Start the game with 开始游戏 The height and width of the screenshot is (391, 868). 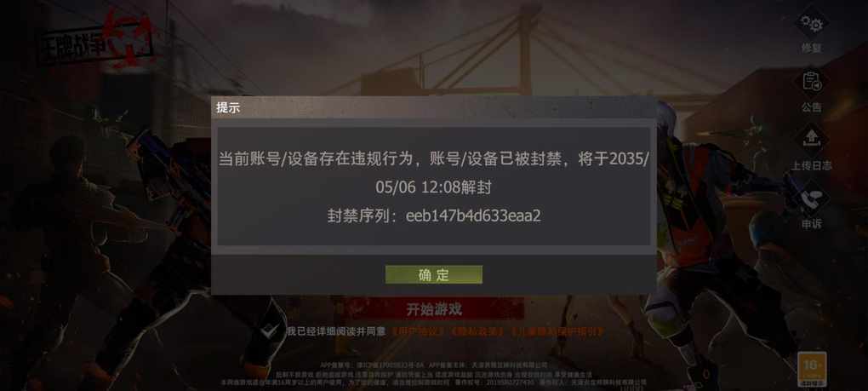pyautogui.click(x=434, y=309)
